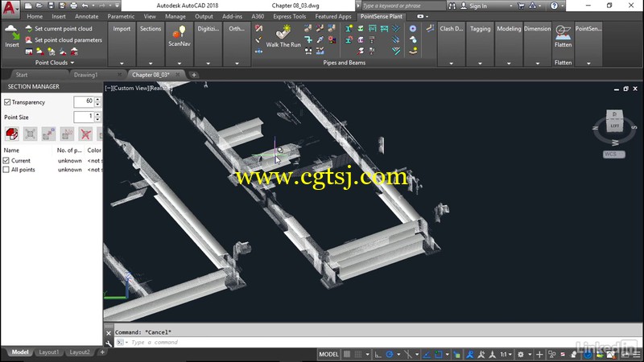Click the ViewCube LEFT face
This screenshot has width=644, height=362.
tap(614, 125)
